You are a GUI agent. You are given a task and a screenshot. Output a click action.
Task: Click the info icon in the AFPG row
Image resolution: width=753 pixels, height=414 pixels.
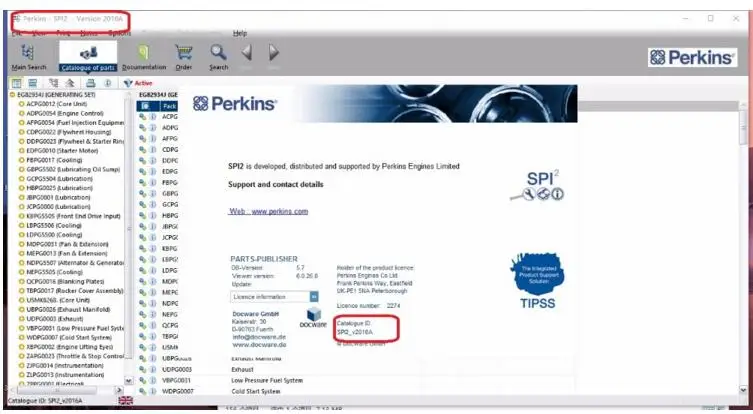click(153, 139)
